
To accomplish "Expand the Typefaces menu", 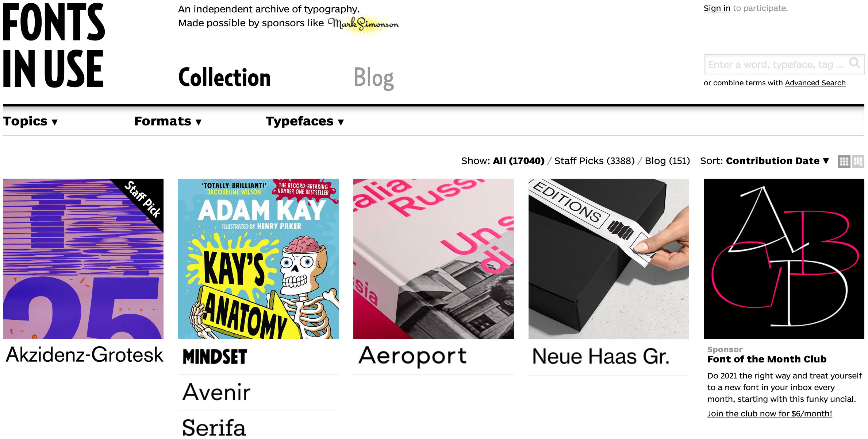I will point(305,121).
